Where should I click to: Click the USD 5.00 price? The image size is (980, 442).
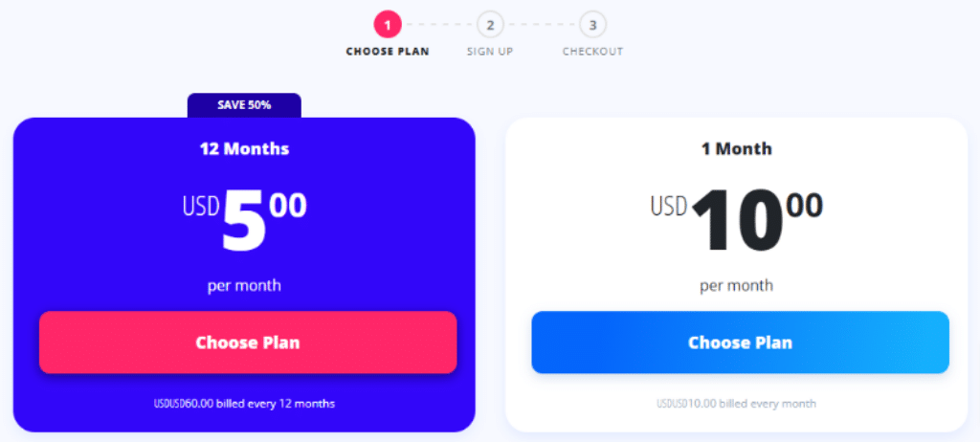coord(244,221)
